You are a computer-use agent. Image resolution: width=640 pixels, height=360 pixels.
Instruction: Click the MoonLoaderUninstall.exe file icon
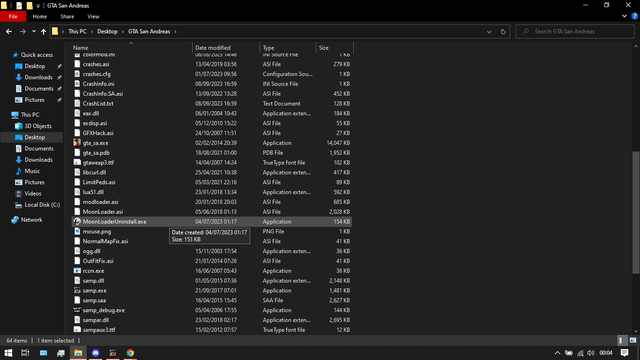coord(77,222)
